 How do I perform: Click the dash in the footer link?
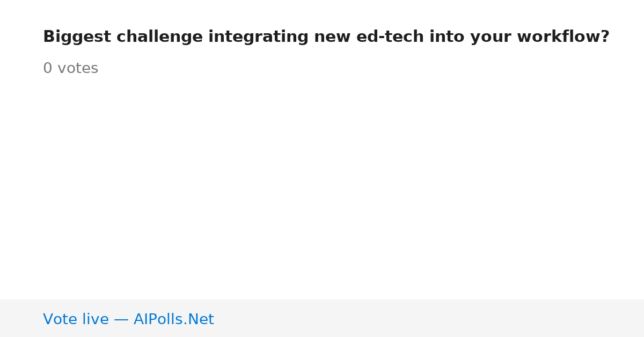coord(121,320)
